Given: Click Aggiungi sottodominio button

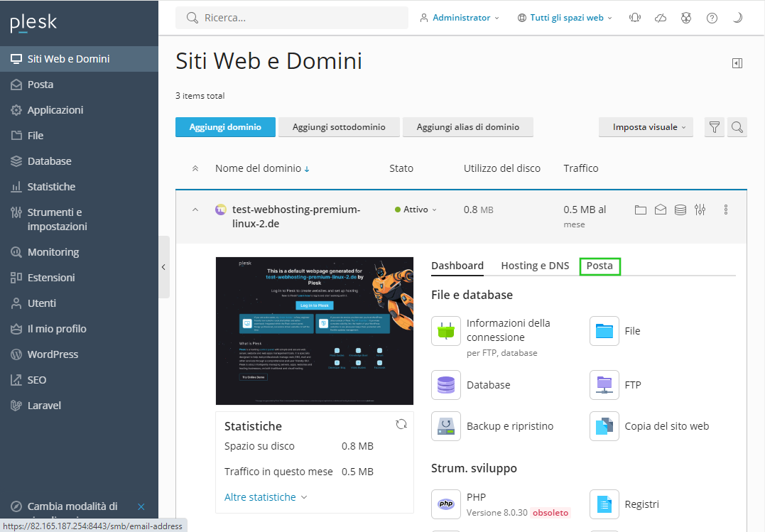Looking at the screenshot, I should point(339,127).
